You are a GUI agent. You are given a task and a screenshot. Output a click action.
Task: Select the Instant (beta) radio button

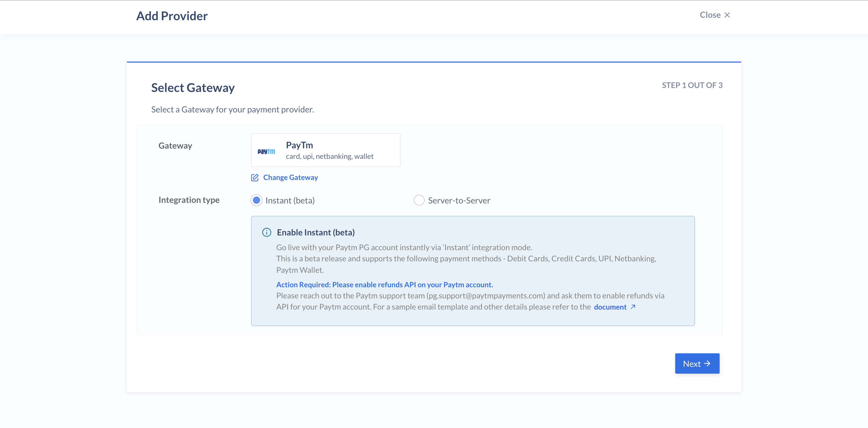[256, 200]
